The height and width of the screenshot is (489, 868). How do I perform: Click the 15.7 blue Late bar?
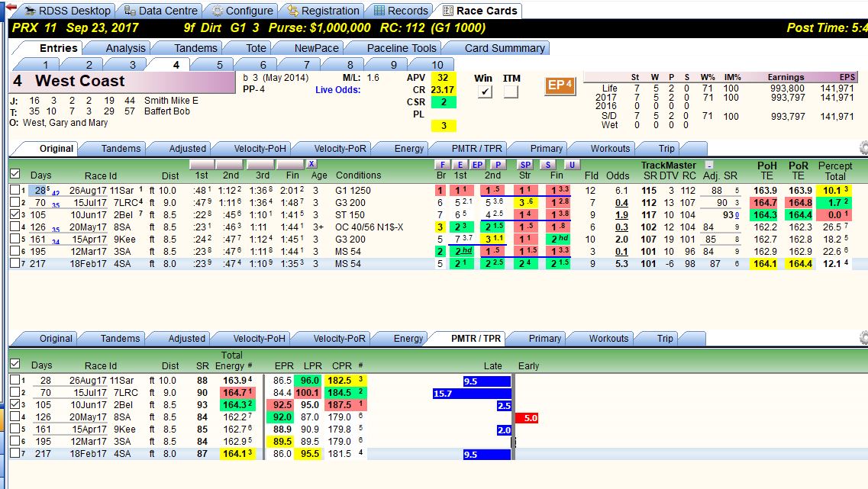coord(472,394)
